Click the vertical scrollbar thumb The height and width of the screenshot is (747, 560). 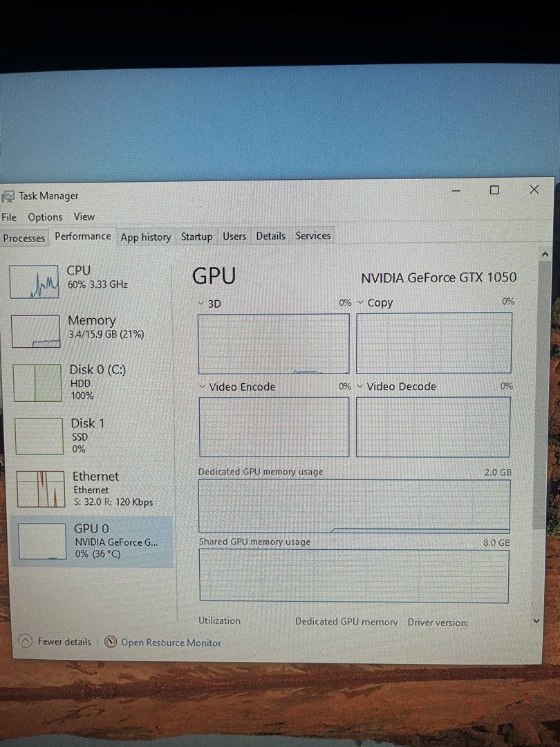tap(542, 394)
